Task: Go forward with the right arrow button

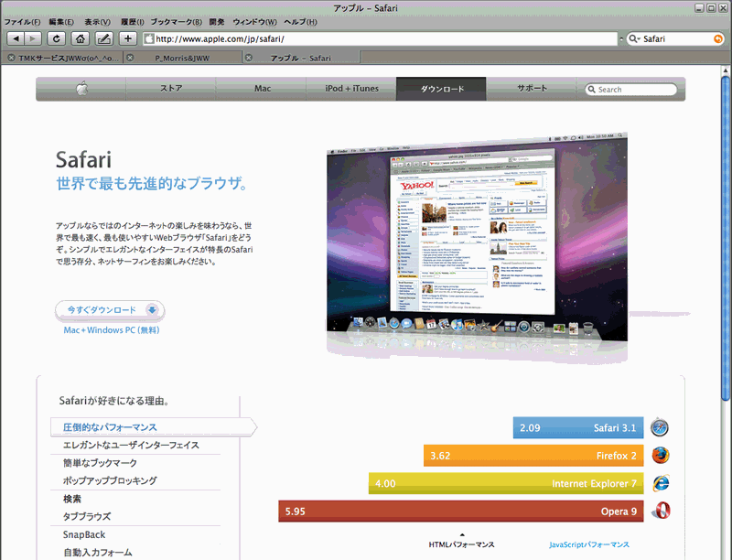Action: [33, 38]
